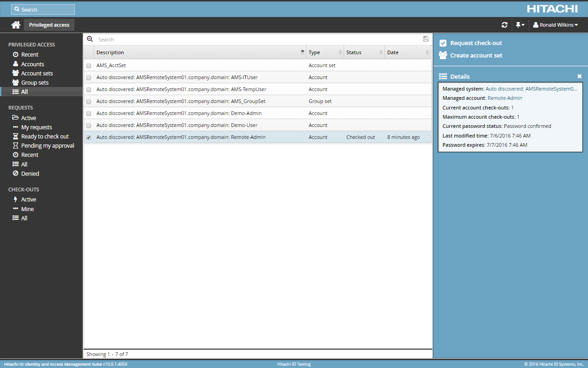
Task: Open the Ronald Wilkins user menu
Action: 556,24
